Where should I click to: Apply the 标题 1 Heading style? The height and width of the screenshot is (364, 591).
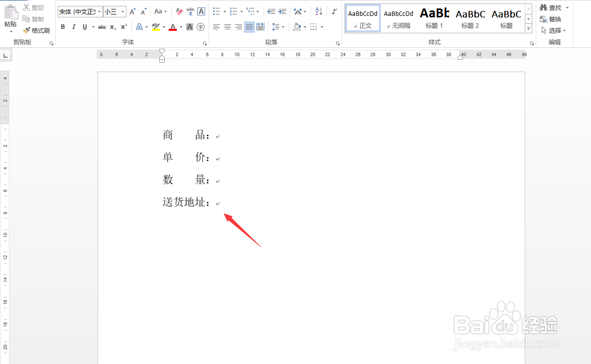click(434, 18)
